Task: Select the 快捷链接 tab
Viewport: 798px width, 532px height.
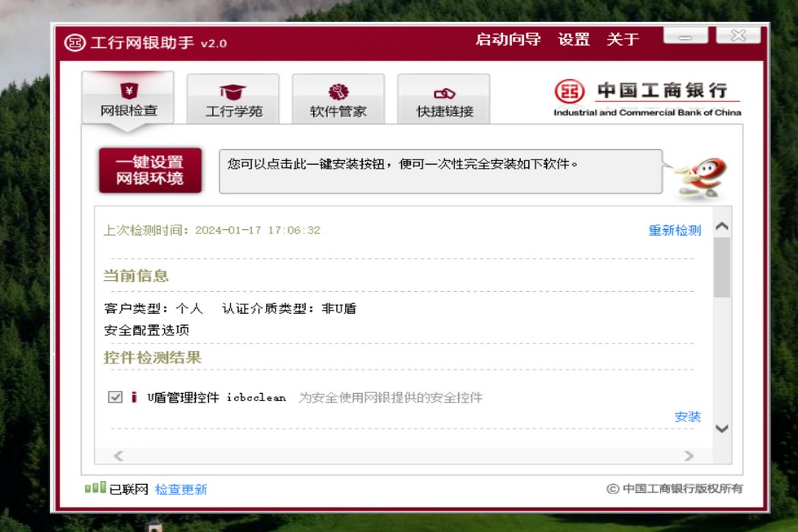Action: click(444, 99)
